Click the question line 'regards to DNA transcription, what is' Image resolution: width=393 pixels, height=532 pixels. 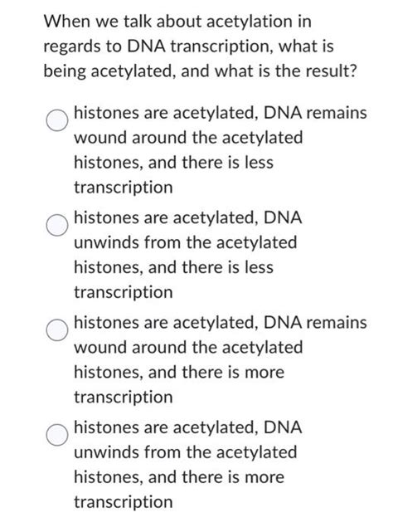pyautogui.click(x=188, y=46)
